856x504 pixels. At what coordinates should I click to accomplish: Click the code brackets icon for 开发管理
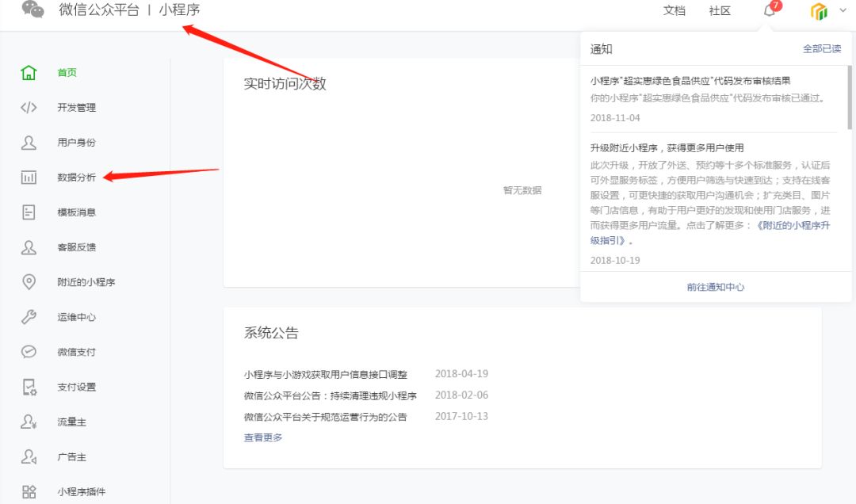pos(29,108)
